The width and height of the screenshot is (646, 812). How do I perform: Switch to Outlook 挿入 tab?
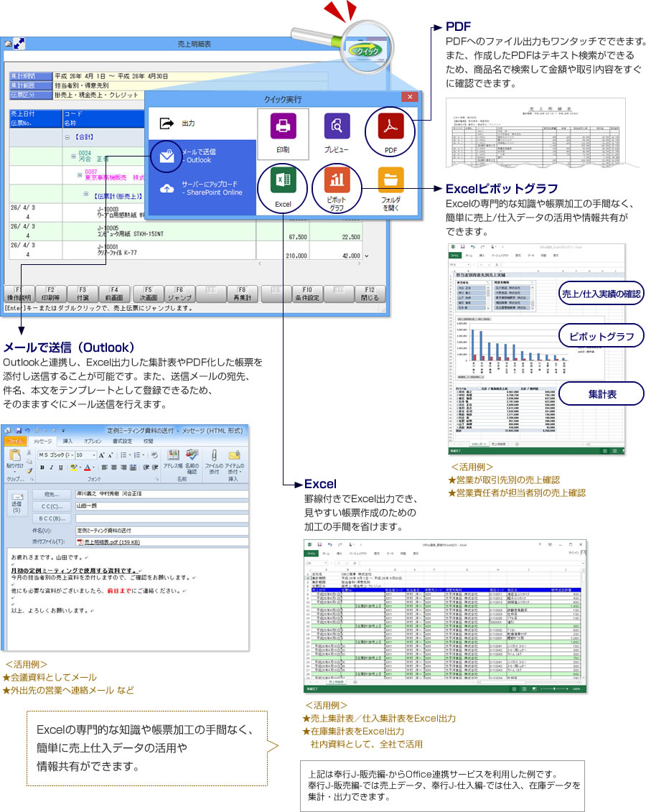[x=67, y=442]
